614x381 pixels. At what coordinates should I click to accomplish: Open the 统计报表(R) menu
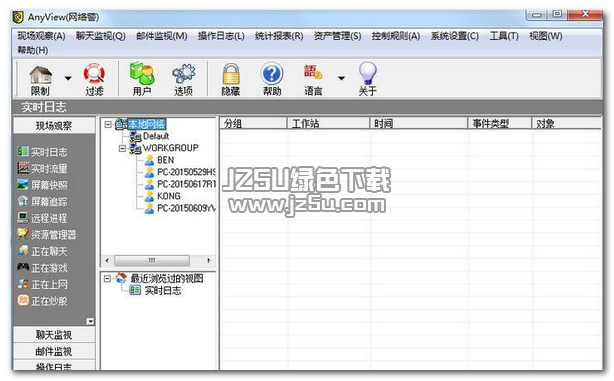(x=279, y=36)
